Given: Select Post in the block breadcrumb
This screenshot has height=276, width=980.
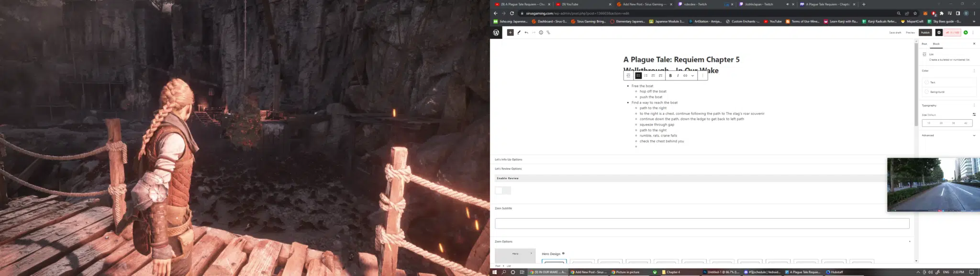Looking at the screenshot, I should click(x=498, y=266).
